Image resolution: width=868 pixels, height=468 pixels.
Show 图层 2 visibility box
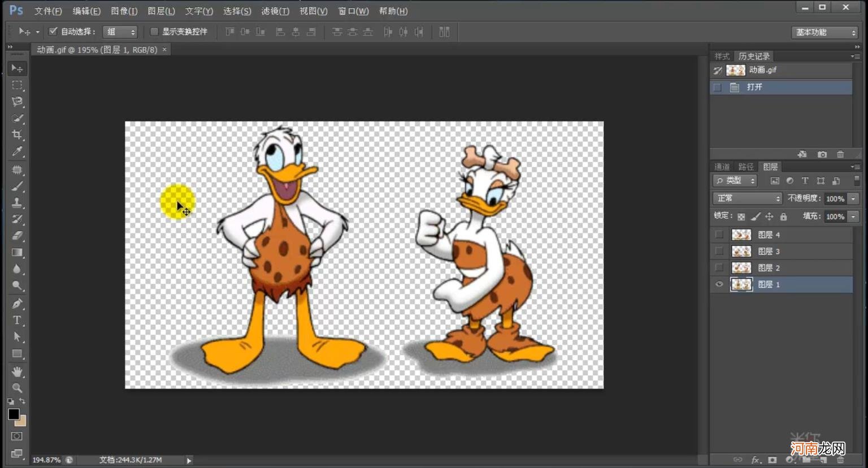[719, 267]
